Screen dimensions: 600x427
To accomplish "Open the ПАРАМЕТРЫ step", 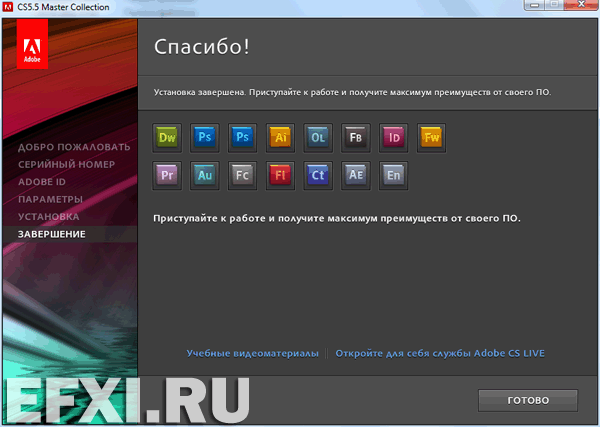I will coord(50,199).
